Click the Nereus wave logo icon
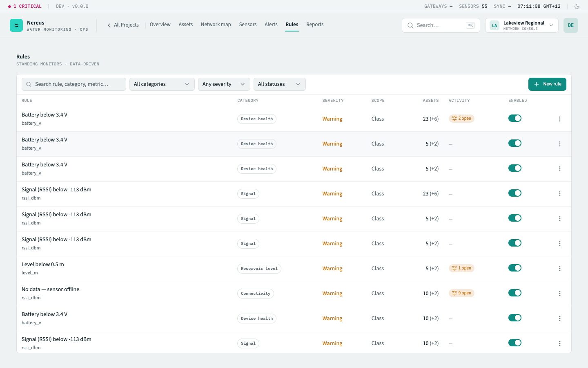This screenshot has height=368, width=588. point(16,25)
